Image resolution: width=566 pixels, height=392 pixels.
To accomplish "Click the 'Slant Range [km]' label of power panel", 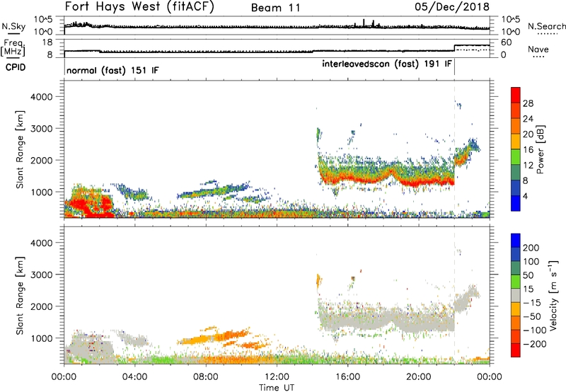I will 20,149.
